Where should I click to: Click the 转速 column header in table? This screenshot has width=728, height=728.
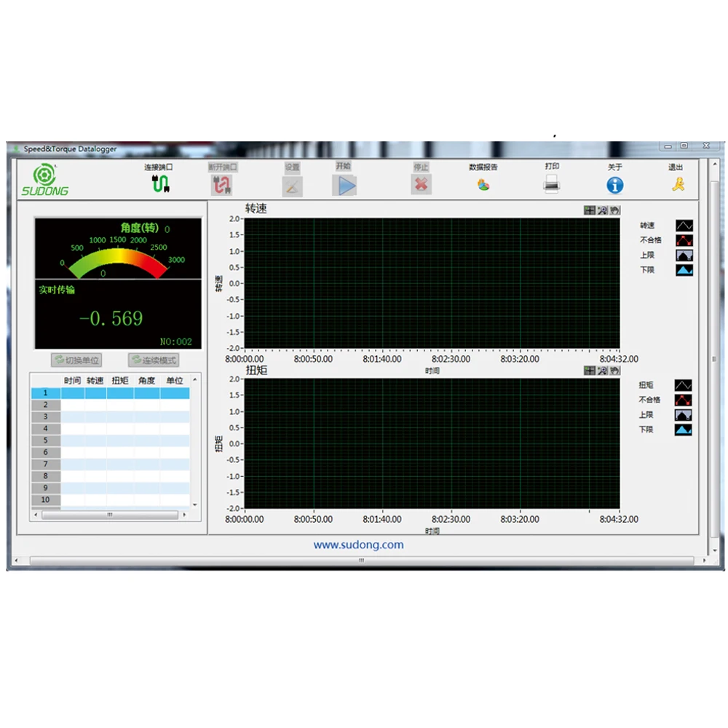95,381
